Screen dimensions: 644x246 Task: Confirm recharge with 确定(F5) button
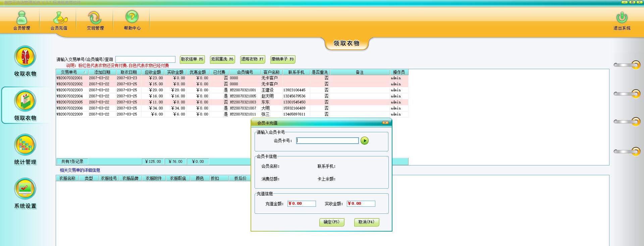[332, 222]
